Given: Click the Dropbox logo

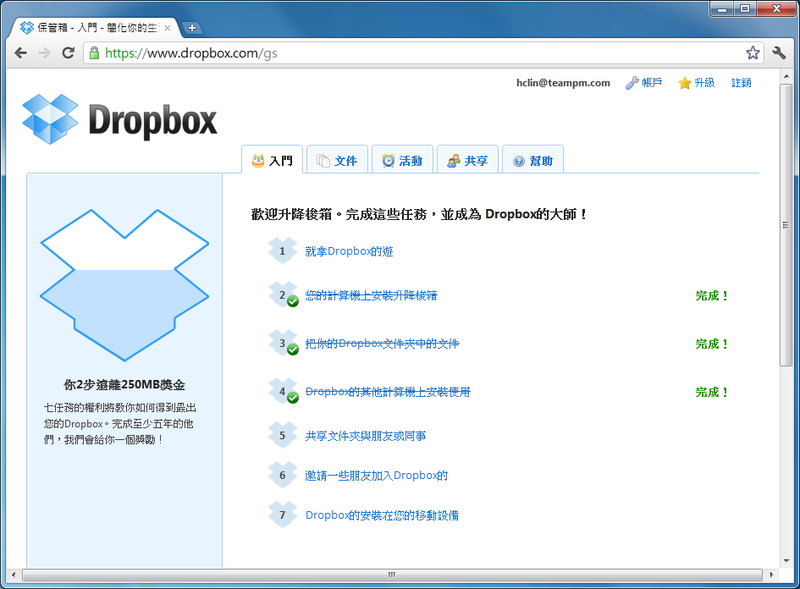Looking at the screenshot, I should [120, 119].
